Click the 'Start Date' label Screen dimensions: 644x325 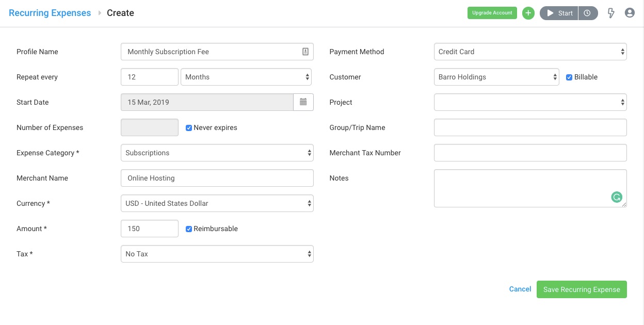[33, 102]
